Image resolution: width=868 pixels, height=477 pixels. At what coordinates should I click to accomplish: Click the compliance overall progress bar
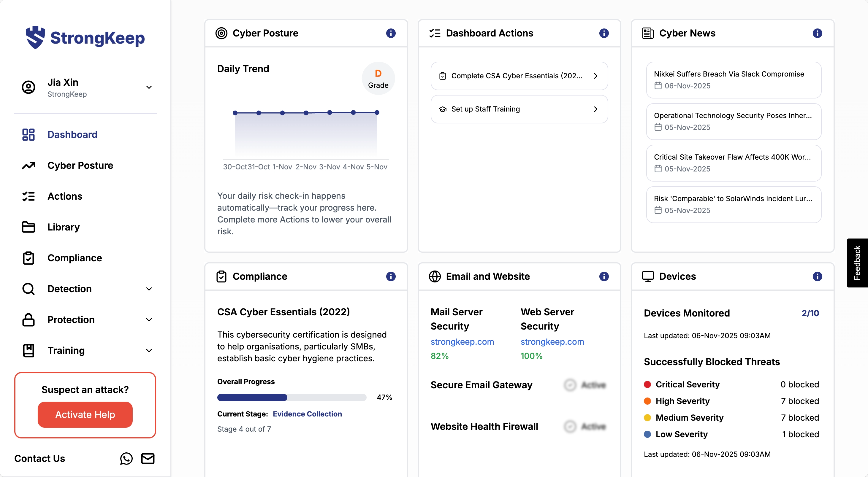pyautogui.click(x=292, y=397)
